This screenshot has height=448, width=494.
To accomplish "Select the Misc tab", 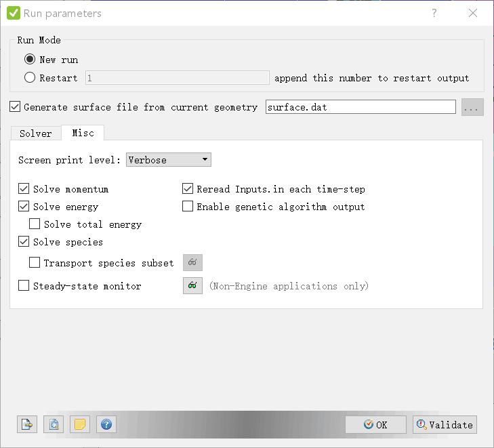I will (83, 133).
